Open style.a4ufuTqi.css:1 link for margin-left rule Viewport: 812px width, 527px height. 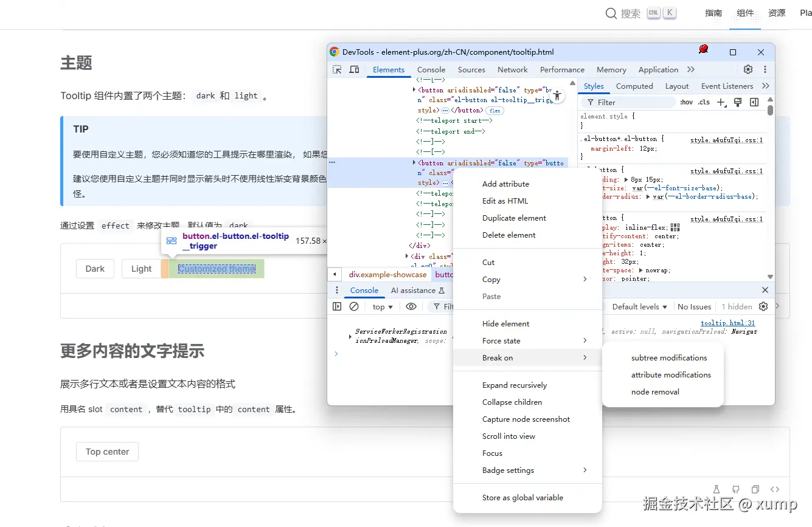click(726, 140)
